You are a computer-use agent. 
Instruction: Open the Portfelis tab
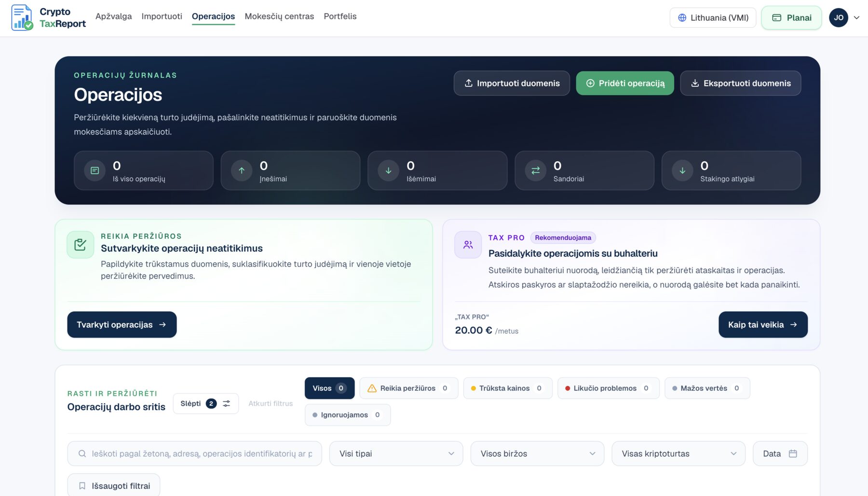click(x=340, y=16)
